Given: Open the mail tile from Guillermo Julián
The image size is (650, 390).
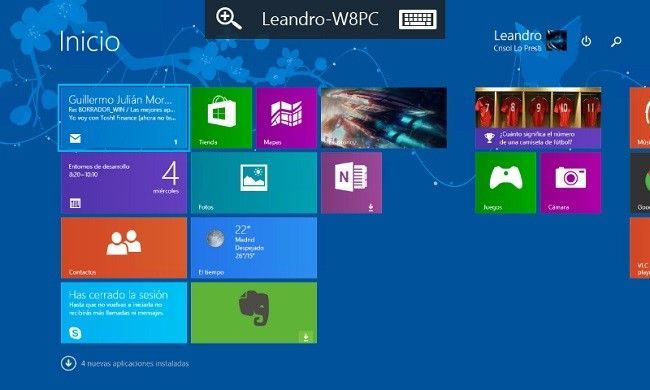Looking at the screenshot, I should [124, 118].
